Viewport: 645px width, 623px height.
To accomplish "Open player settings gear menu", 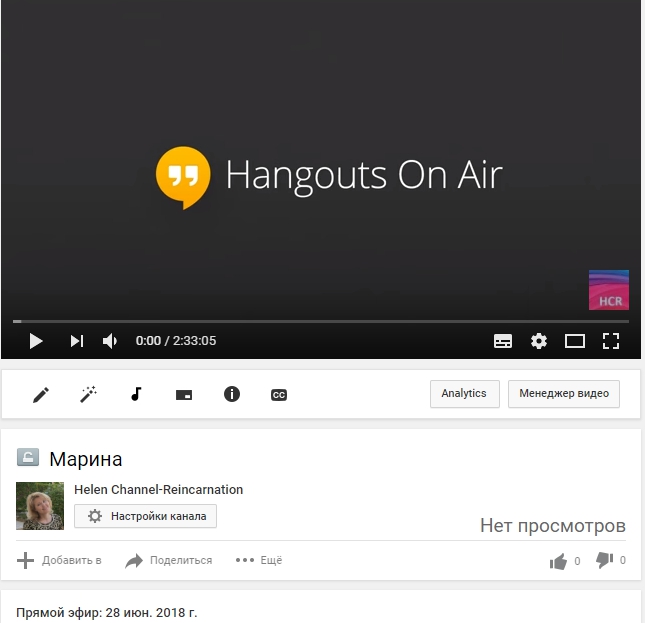I will pos(539,341).
